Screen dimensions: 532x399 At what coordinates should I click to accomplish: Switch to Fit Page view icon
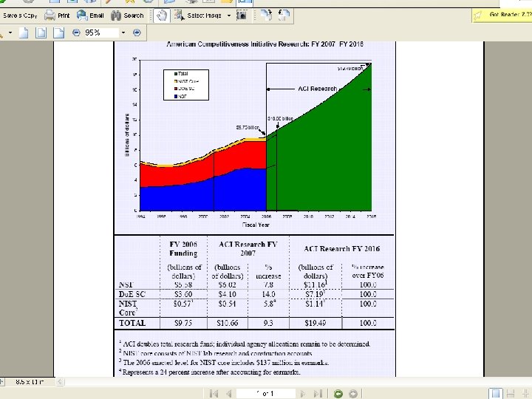(41, 33)
